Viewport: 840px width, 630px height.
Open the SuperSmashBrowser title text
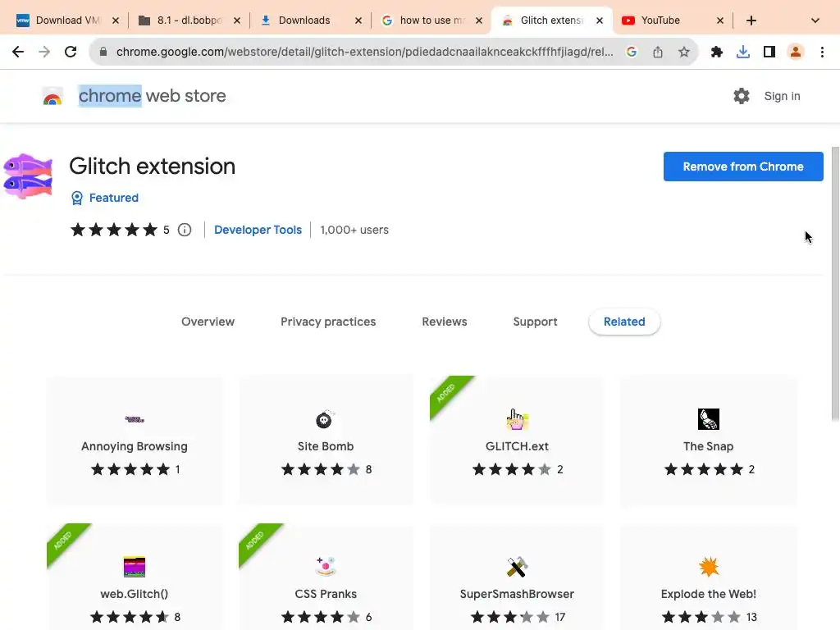(x=517, y=594)
